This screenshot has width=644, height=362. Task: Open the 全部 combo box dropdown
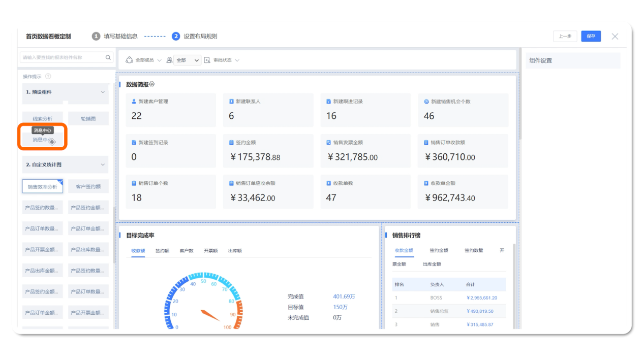(187, 60)
